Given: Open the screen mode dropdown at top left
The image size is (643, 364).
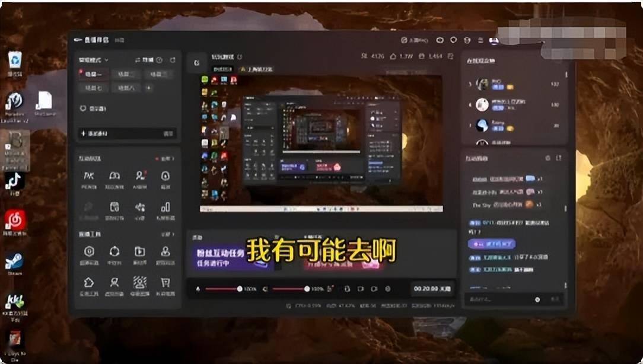Looking at the screenshot, I should click(x=94, y=60).
